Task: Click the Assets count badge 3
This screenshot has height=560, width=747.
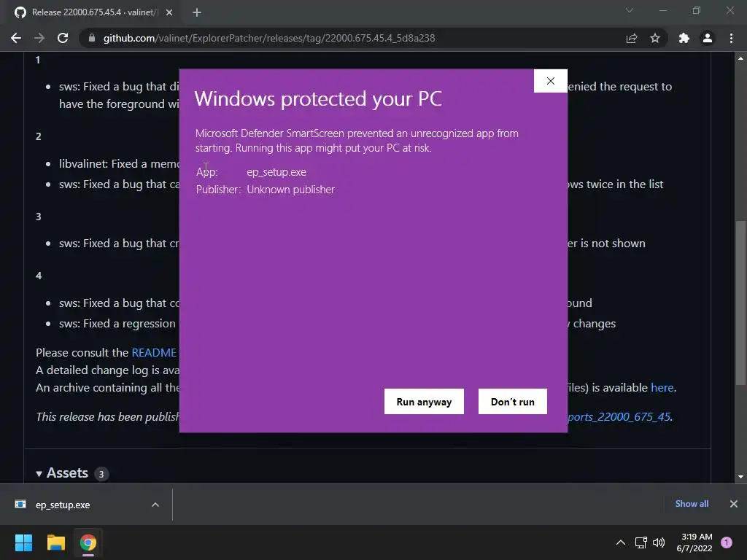Action: [x=101, y=474]
